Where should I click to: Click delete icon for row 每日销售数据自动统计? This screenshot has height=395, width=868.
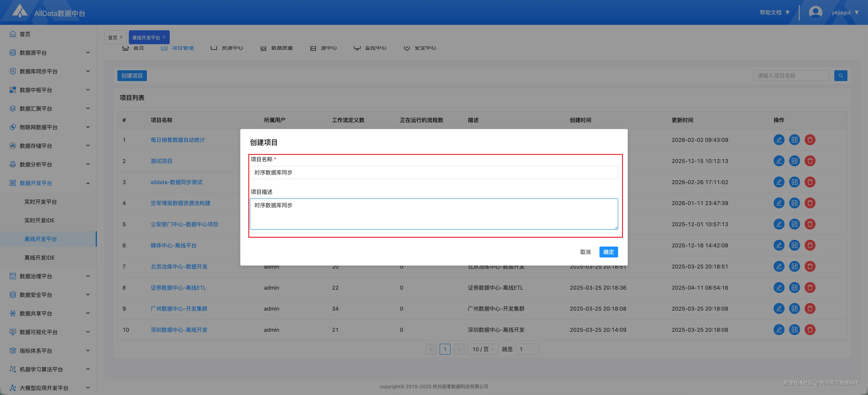pos(810,140)
